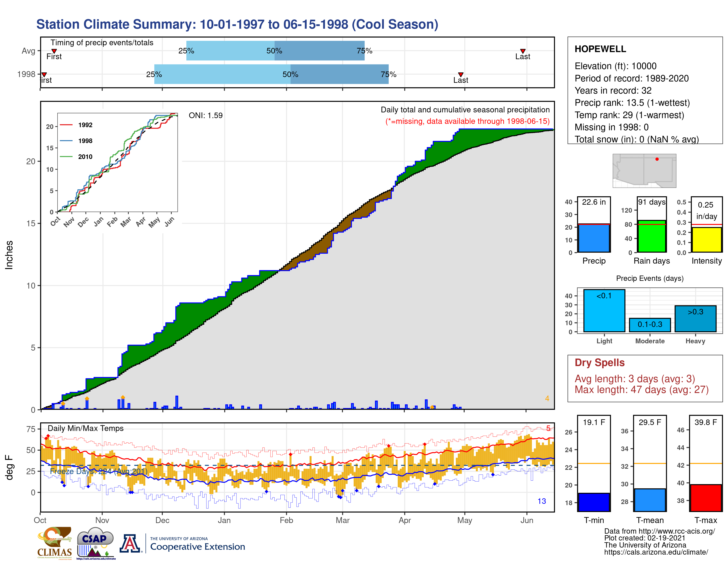Click 'Elevation (ft): 10000' text

coord(615,66)
